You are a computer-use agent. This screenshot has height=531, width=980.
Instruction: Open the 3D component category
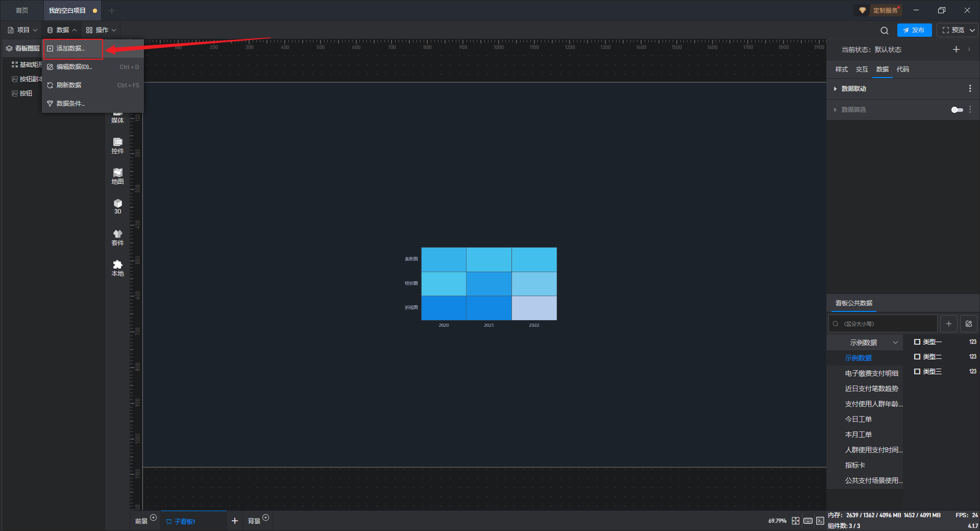[117, 207]
